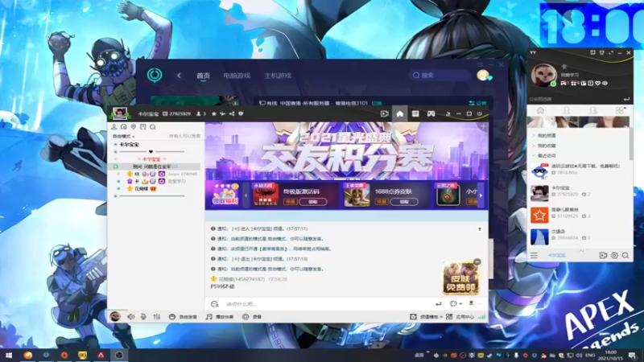Open the headset icon above channel tree
This screenshot has width=644, height=362.
[124, 127]
